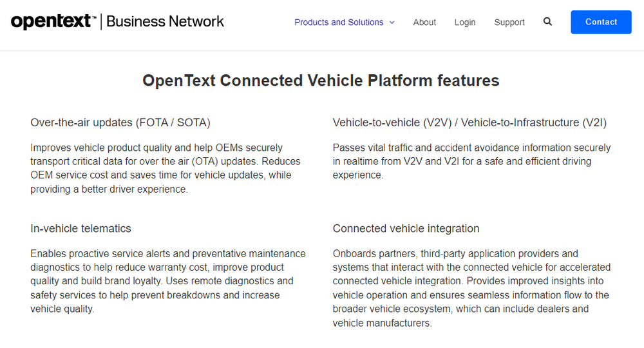Click the Business Network header text
Screen dimensions: 644x348
click(x=165, y=21)
